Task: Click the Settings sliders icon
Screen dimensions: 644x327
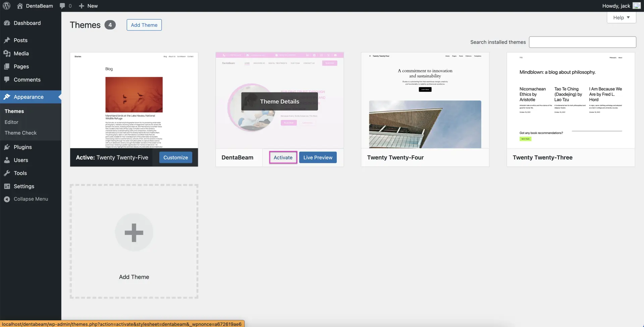Action: 7,186
